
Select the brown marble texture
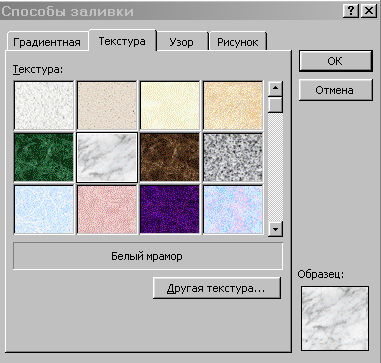pos(170,157)
